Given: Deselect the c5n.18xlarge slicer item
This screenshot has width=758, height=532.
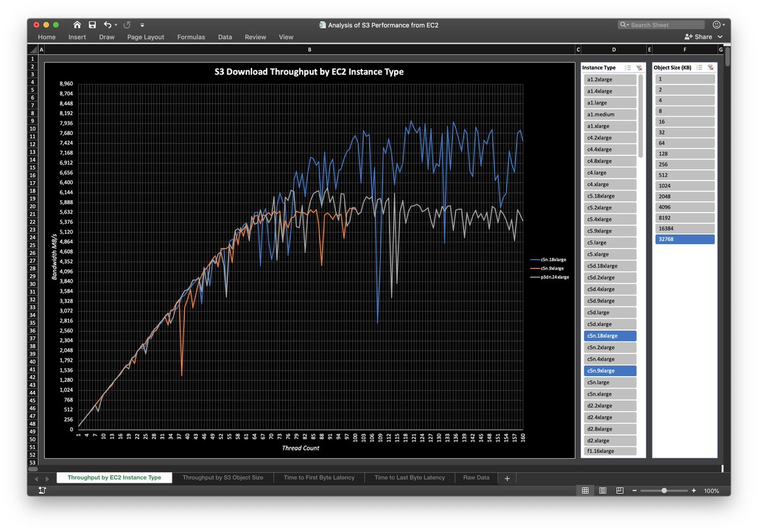Looking at the screenshot, I should (x=610, y=336).
